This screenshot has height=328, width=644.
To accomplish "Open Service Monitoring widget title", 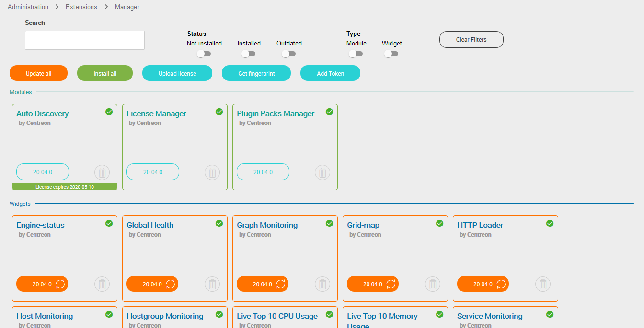I will point(490,316).
